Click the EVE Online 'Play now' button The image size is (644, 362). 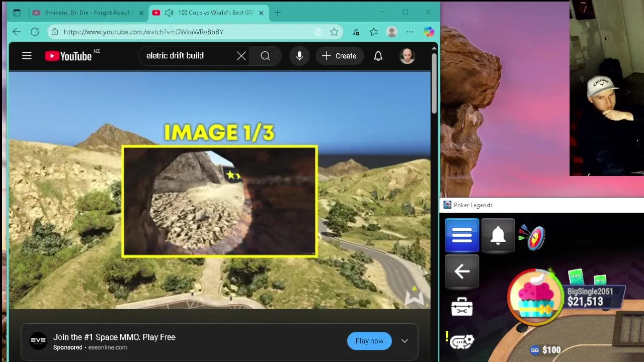click(x=369, y=341)
